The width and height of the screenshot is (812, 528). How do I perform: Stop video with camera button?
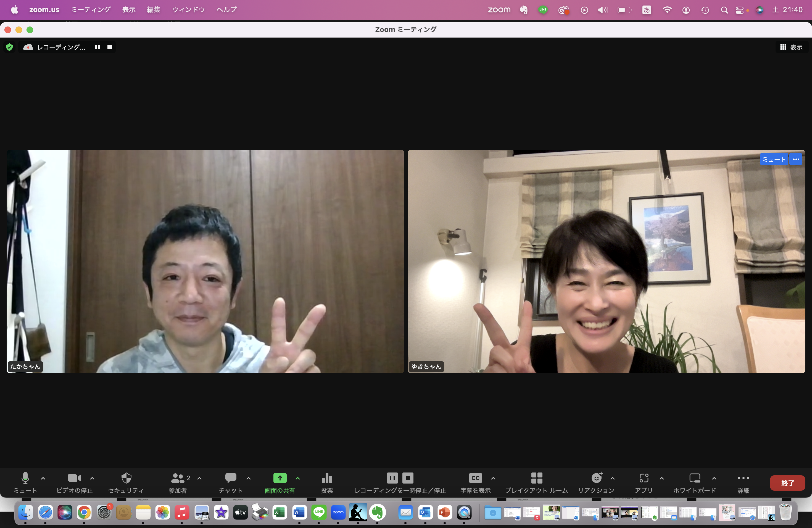pyautogui.click(x=74, y=478)
